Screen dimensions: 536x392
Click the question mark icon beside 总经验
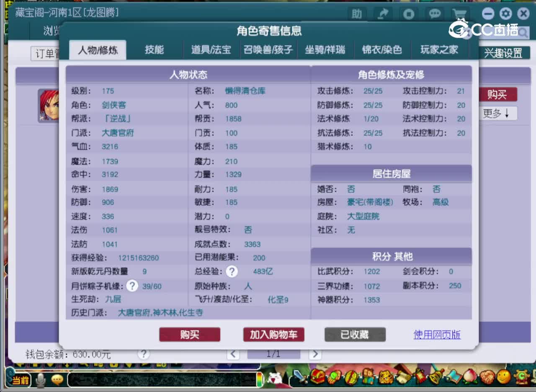[x=232, y=272]
